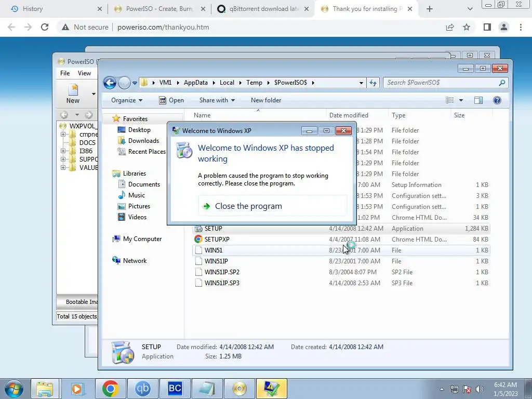
Task: Click Close the program in error dialog
Action: [x=273, y=206]
